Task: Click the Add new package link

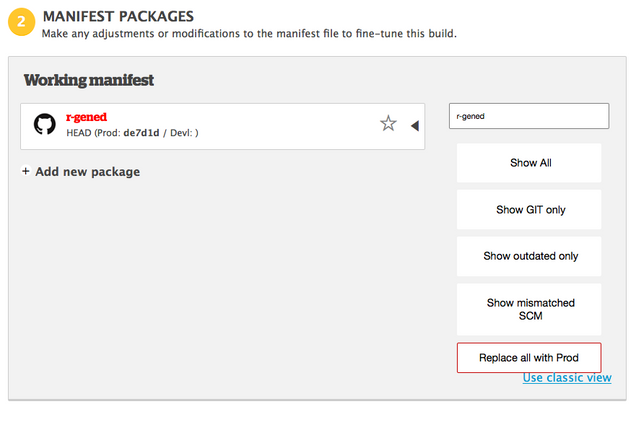Action: click(x=87, y=172)
